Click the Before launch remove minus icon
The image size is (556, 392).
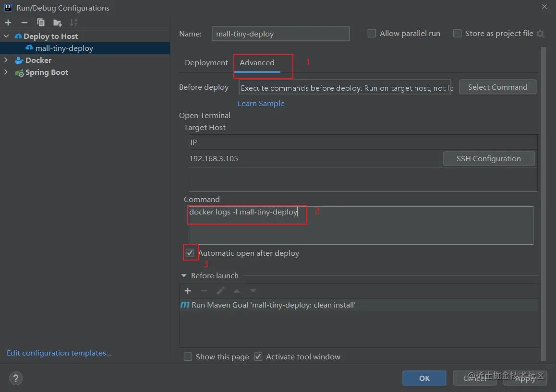[x=204, y=291]
